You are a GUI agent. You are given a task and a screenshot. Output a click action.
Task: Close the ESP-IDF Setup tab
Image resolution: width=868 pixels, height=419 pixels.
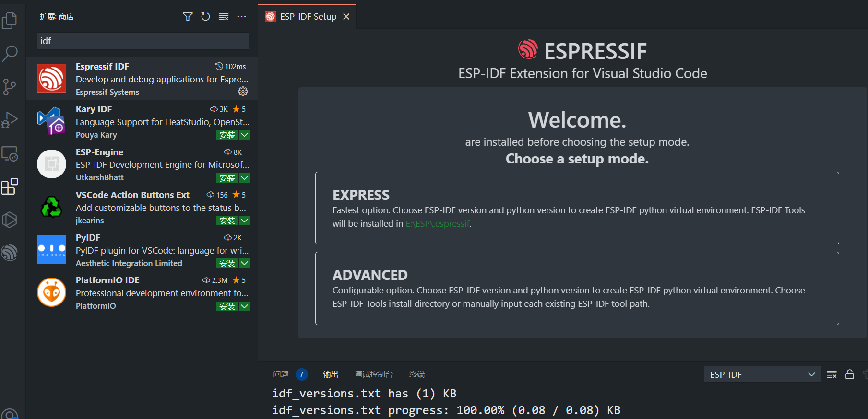(x=346, y=17)
